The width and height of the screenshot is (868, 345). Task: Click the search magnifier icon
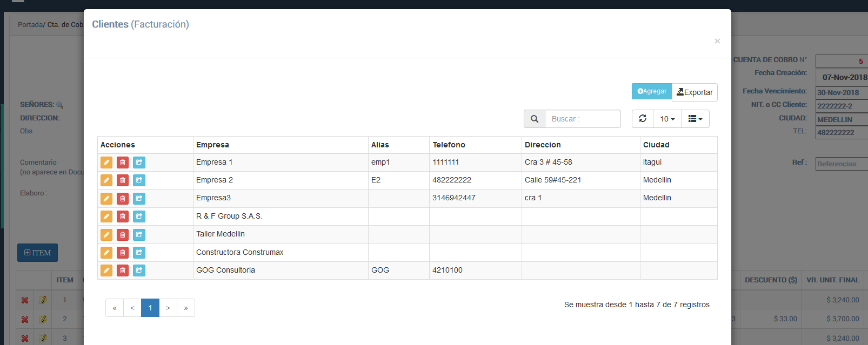(534, 119)
